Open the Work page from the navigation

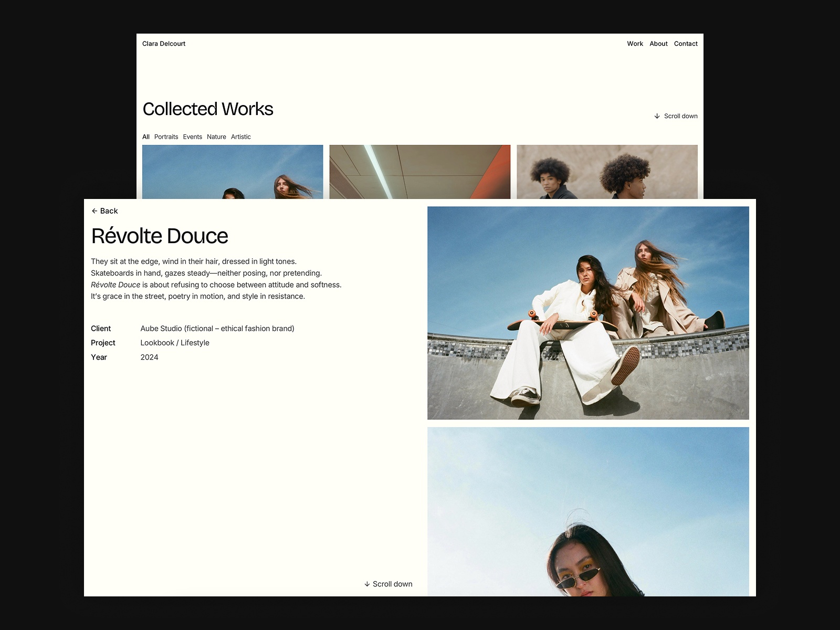click(x=635, y=44)
